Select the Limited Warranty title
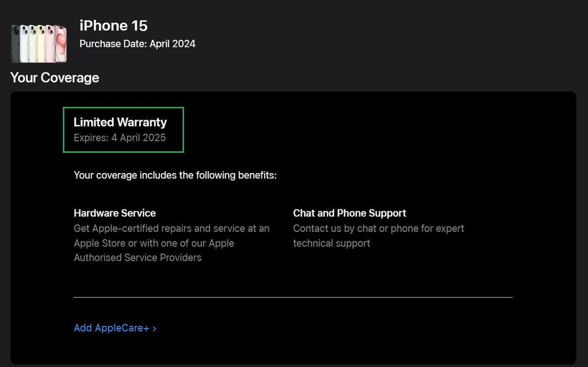 pyautogui.click(x=120, y=122)
